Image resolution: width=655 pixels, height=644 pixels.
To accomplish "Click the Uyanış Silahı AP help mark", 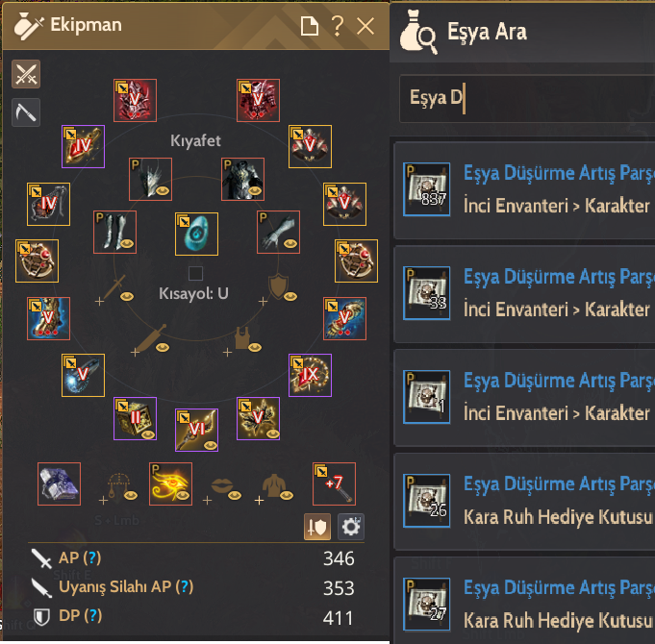I will [x=185, y=587].
